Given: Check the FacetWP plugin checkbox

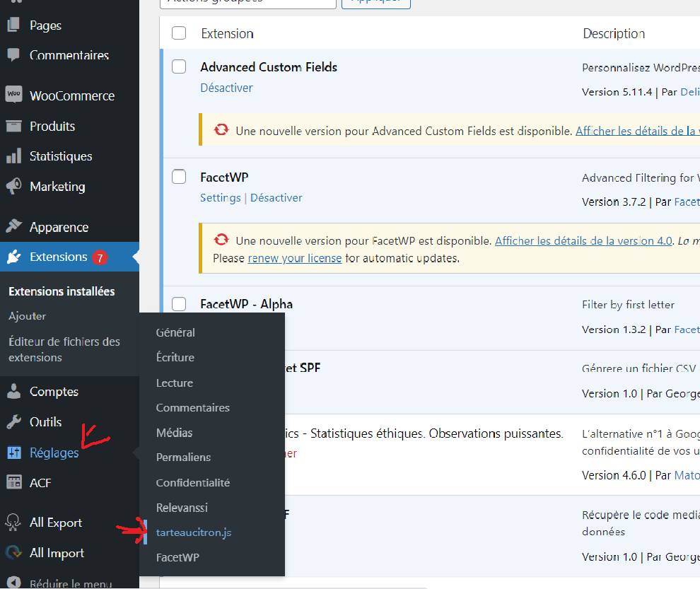Looking at the screenshot, I should (x=179, y=177).
